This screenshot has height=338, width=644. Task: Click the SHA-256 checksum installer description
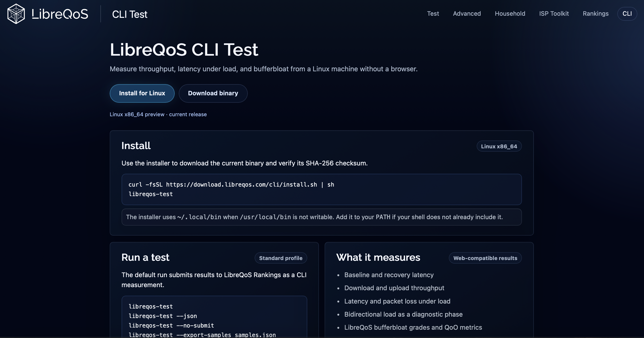(244, 163)
